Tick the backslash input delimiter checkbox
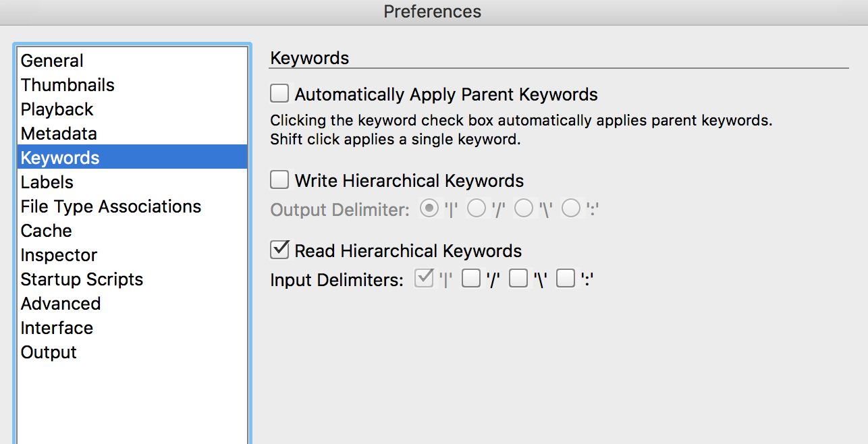 point(518,278)
